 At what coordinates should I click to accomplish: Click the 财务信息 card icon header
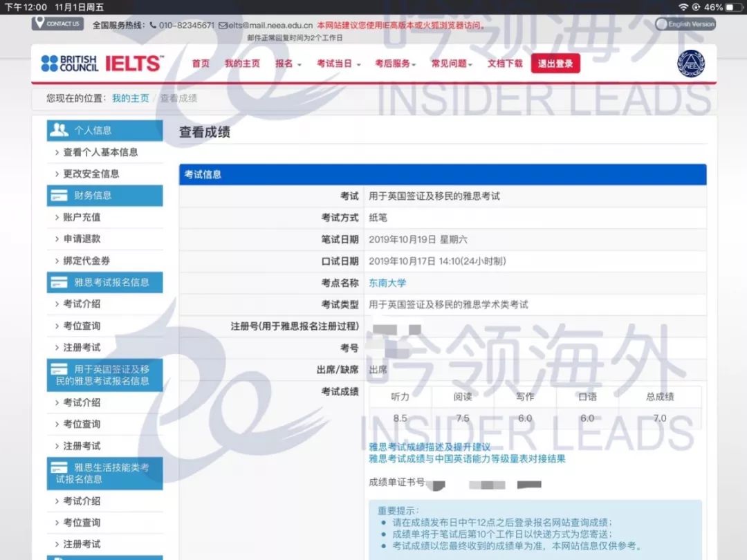tap(59, 196)
